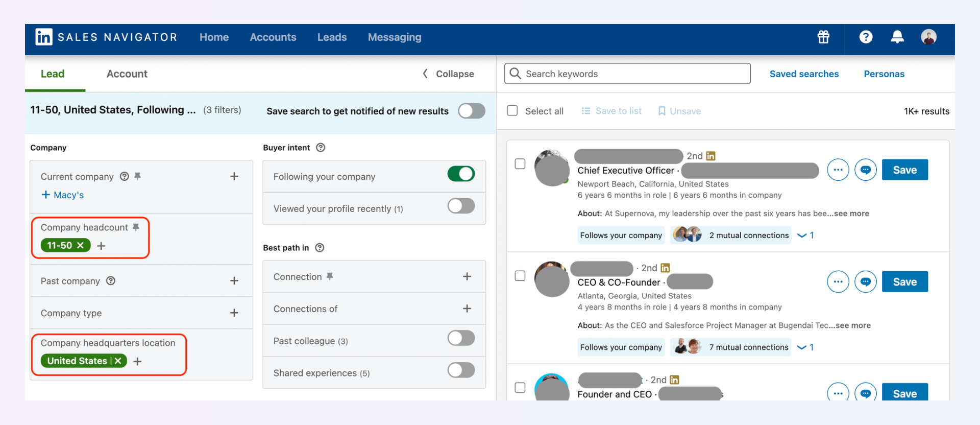Open the gift rewards icon
Screen dimensions: 980x425
pos(823,37)
